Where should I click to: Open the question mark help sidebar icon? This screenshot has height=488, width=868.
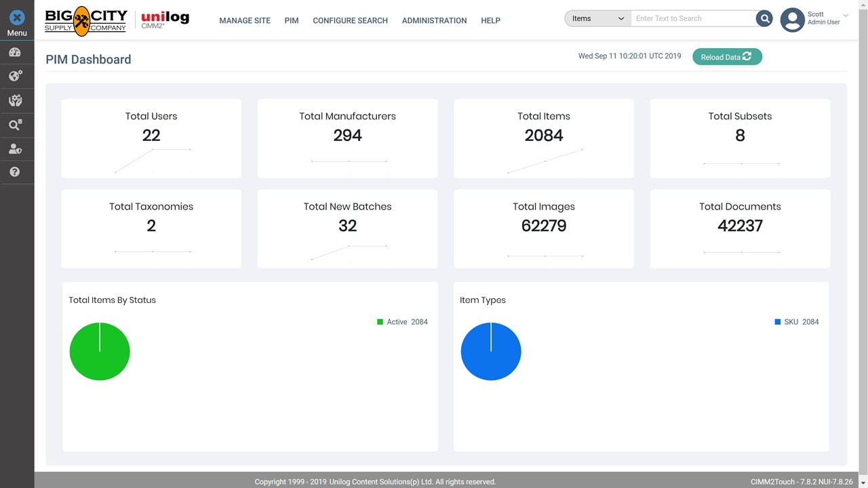[15, 172]
